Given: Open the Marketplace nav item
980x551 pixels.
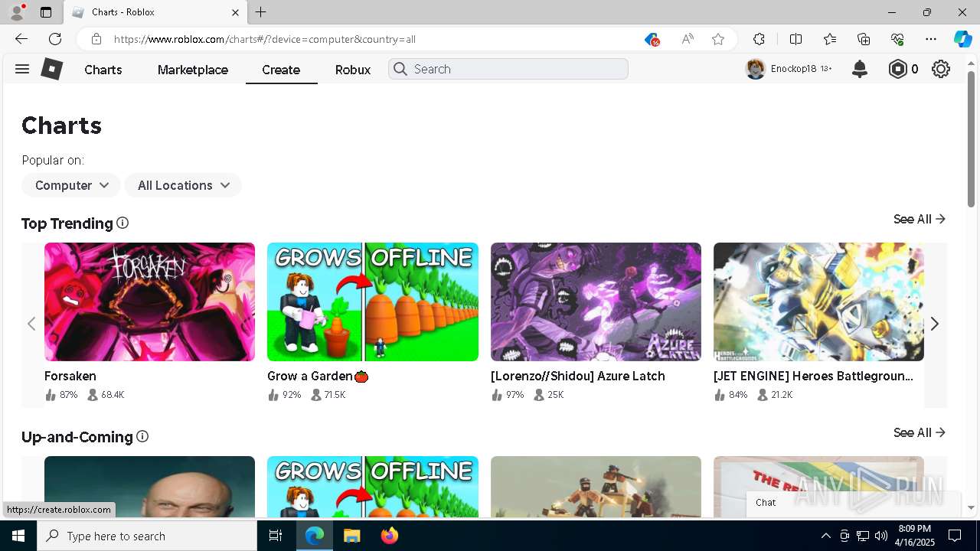Looking at the screenshot, I should (193, 70).
